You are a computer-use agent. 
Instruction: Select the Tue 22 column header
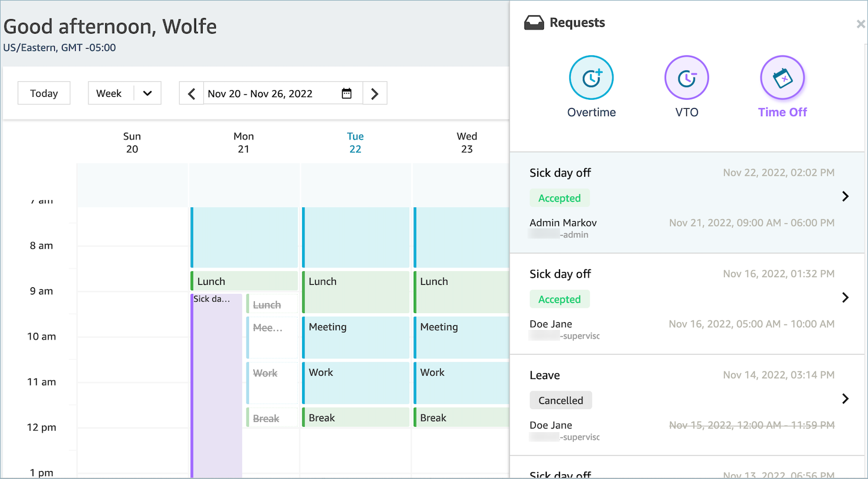pyautogui.click(x=355, y=142)
